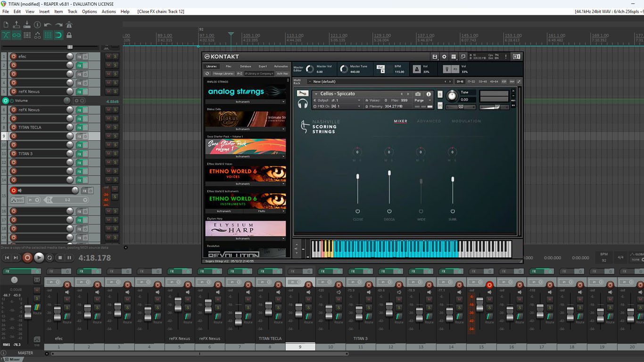Open Kontakt options gear icon
Screen dimensions: 644x362
pyautogui.click(x=444, y=57)
